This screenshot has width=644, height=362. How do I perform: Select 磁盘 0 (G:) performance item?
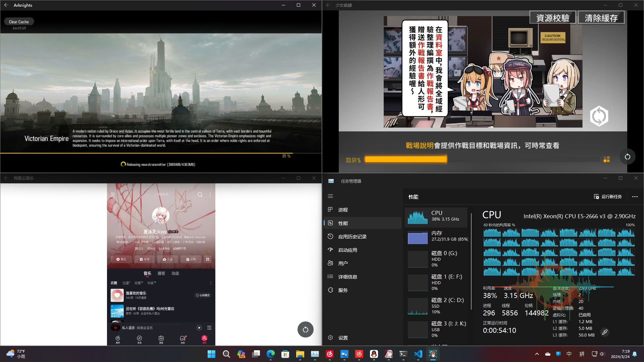click(436, 259)
